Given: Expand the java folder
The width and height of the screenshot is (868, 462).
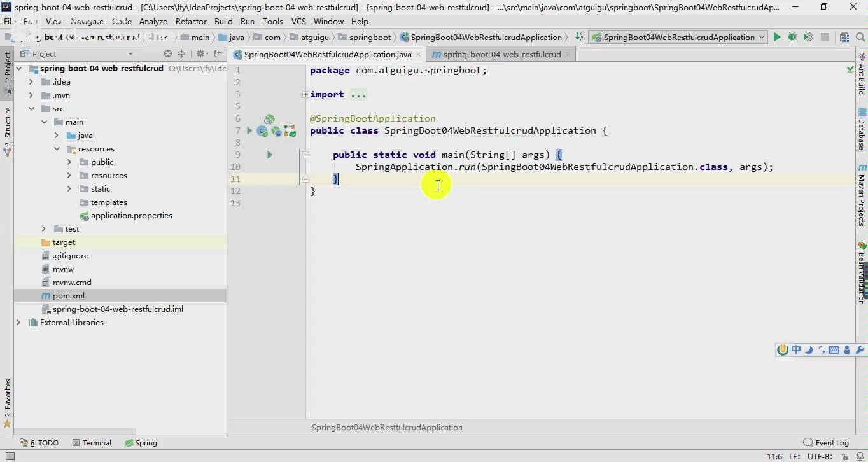Looking at the screenshot, I should pyautogui.click(x=57, y=135).
